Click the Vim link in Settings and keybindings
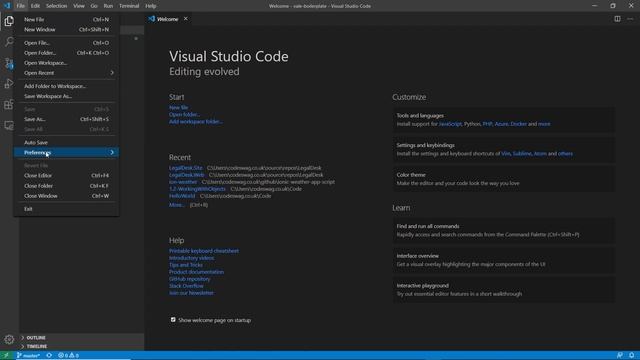The height and width of the screenshot is (360, 640). [505, 153]
